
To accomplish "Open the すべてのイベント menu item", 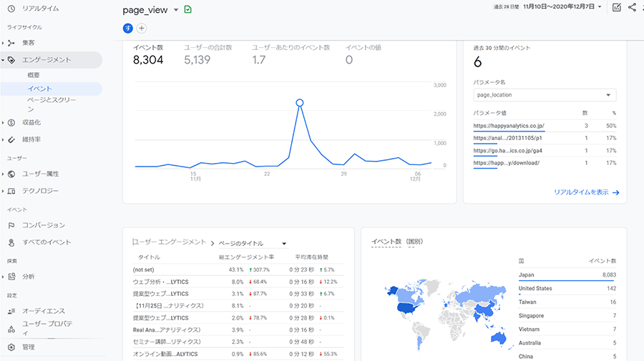I will [x=47, y=242].
